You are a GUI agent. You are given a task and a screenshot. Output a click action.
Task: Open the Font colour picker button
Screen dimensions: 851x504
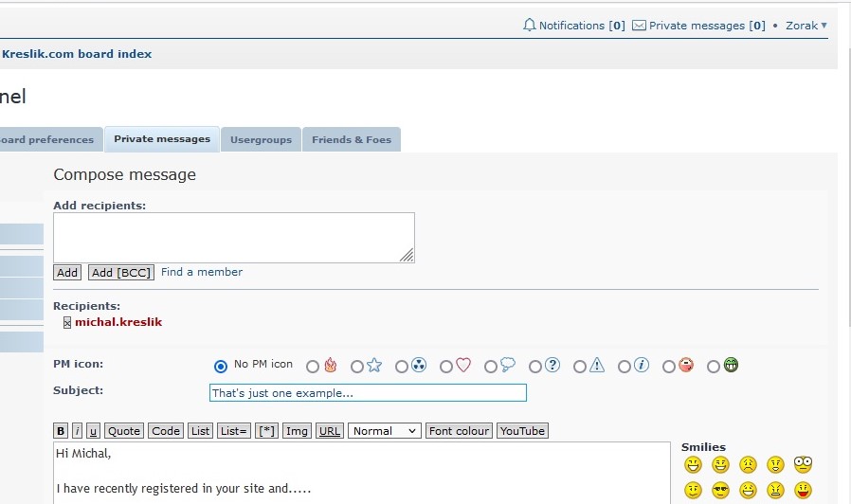click(x=460, y=431)
